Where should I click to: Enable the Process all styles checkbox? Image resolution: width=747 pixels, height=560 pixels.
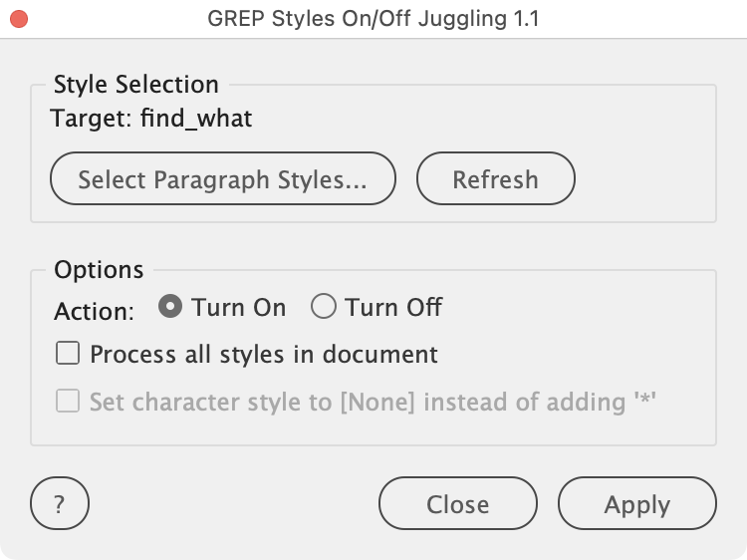(x=68, y=354)
